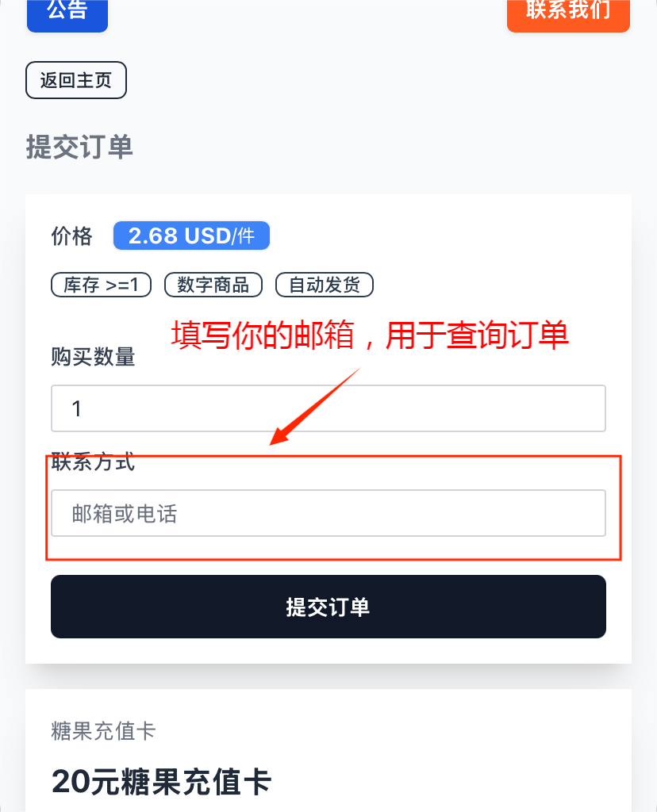Click the 购买数量 label
The width and height of the screenshot is (657, 812).
click(93, 357)
